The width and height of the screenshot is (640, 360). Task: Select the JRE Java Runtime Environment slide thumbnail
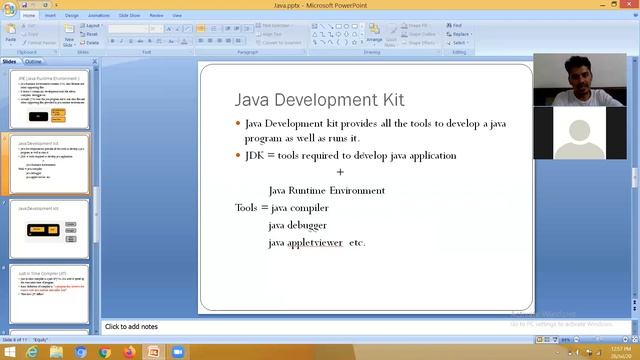(x=49, y=99)
